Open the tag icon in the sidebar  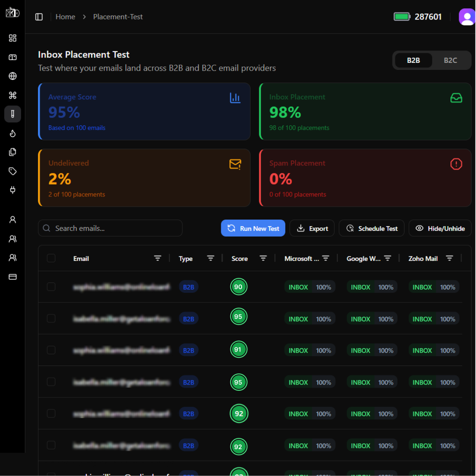[12, 171]
